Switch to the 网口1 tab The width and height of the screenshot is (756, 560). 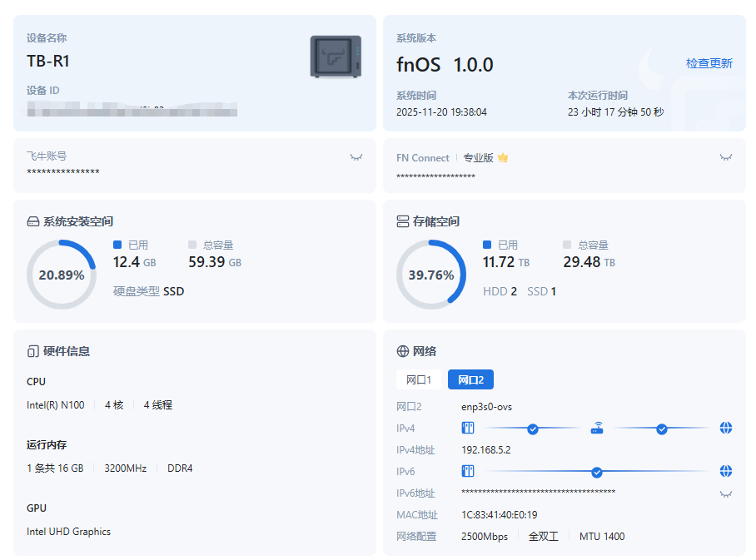pos(419,380)
